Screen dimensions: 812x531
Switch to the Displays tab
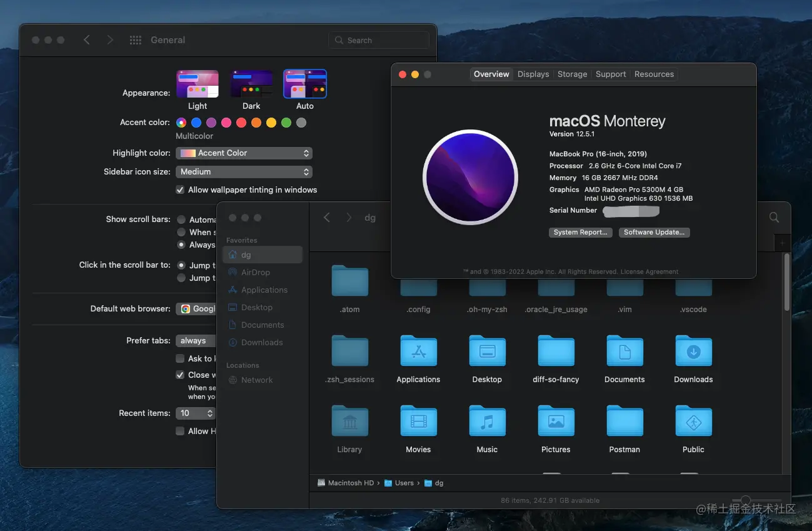(533, 74)
